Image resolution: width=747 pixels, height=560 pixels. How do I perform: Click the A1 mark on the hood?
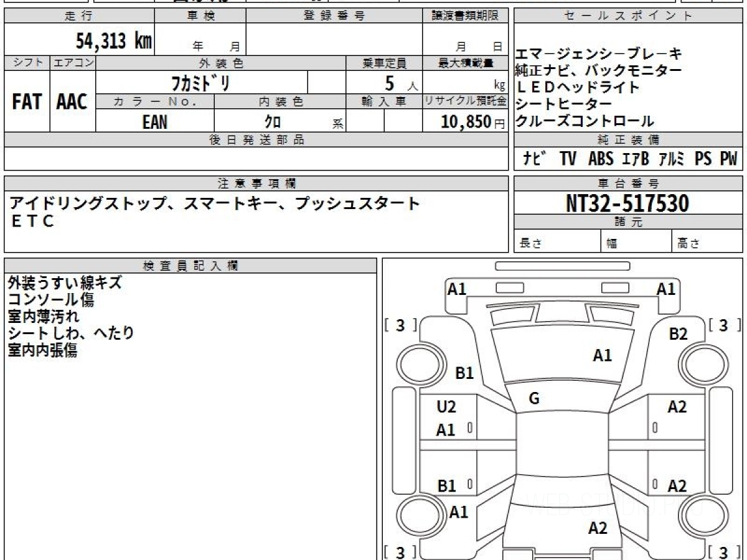602,356
